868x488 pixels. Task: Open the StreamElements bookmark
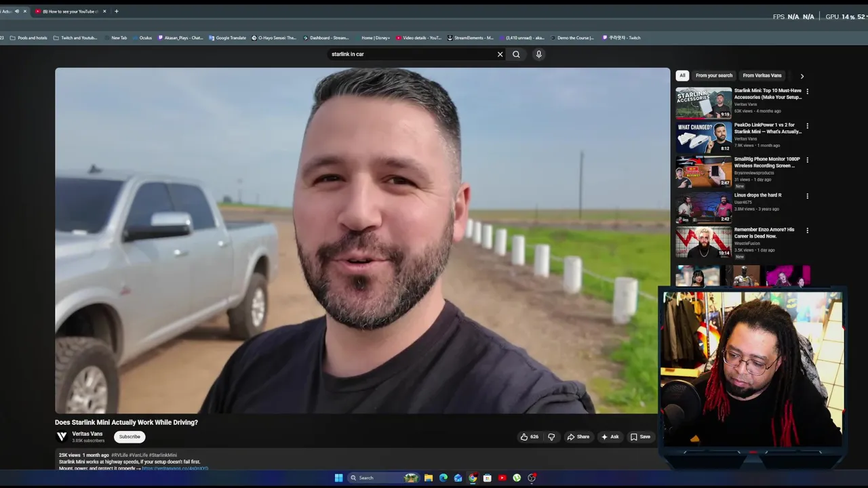(470, 38)
